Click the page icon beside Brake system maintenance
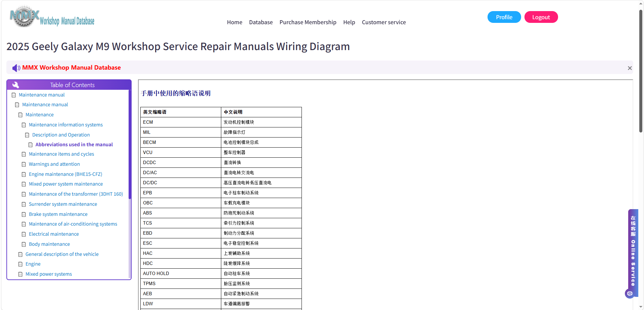The image size is (644, 310). tap(24, 215)
